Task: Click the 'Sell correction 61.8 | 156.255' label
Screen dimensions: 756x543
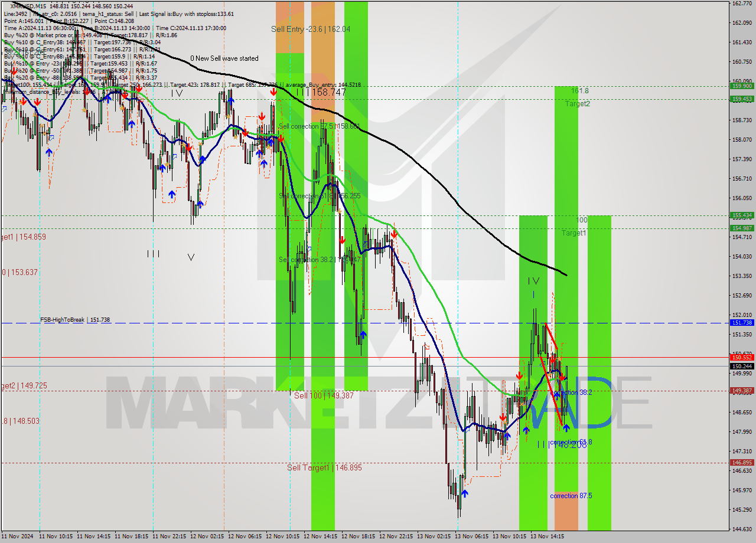Action: [320, 196]
